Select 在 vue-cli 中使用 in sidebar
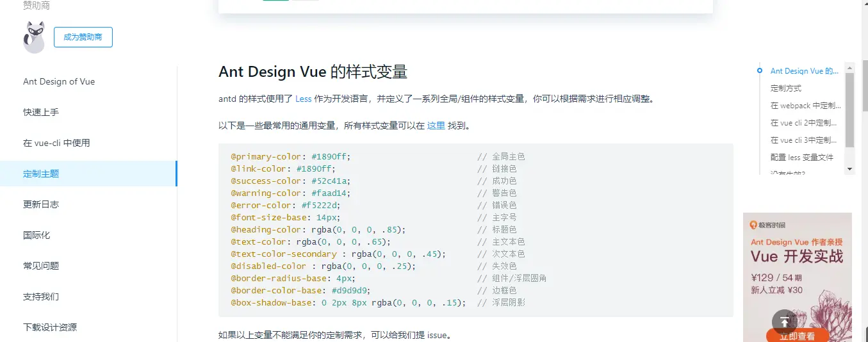This screenshot has width=868, height=342. 56,143
